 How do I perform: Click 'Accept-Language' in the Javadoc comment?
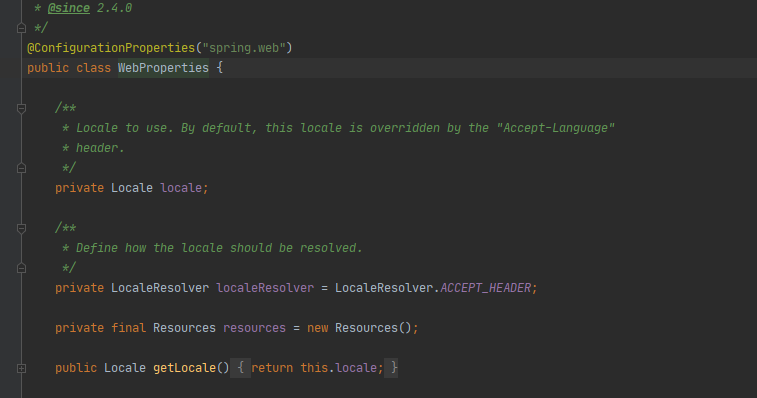[556, 128]
